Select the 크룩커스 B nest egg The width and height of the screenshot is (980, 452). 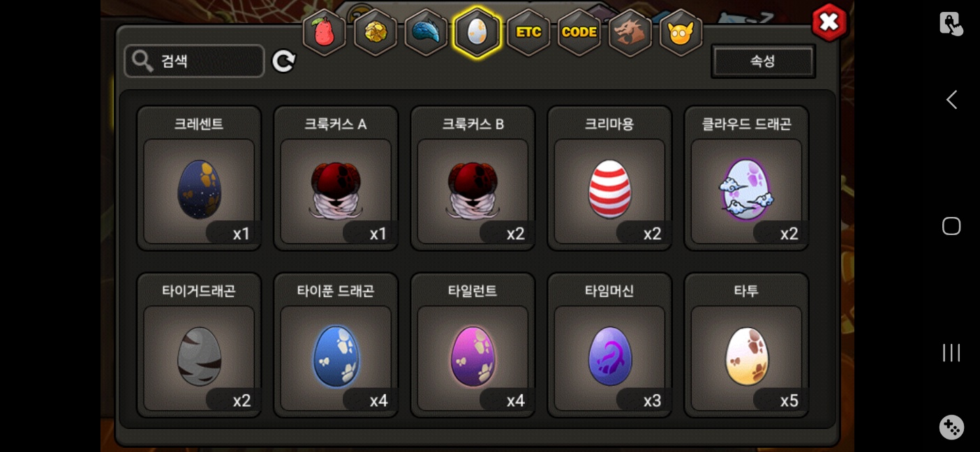[473, 178]
